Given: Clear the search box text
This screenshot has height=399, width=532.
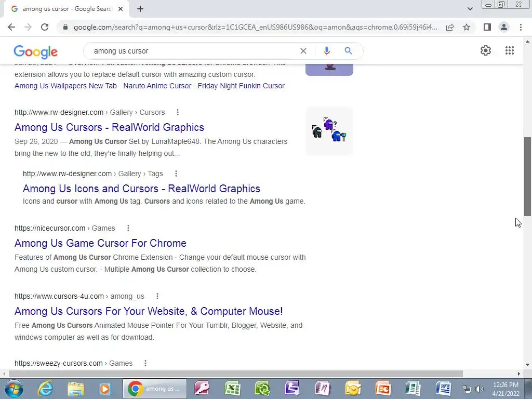Looking at the screenshot, I should [303, 51].
